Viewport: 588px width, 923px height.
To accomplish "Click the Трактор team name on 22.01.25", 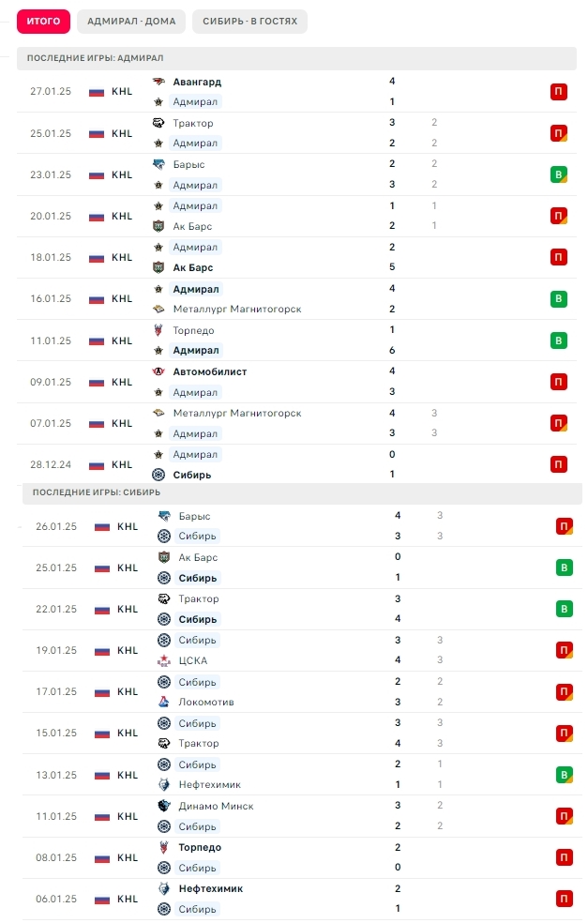I will click(199, 598).
